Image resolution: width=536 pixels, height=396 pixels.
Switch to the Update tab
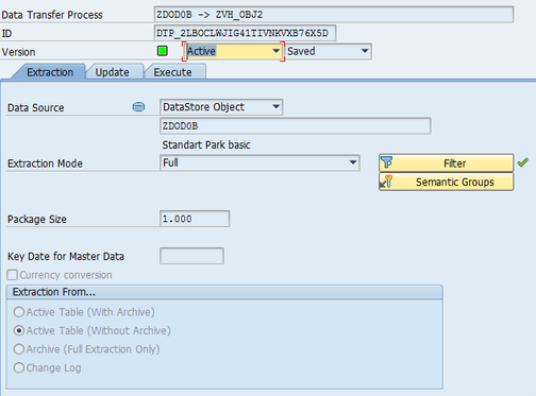(x=112, y=72)
